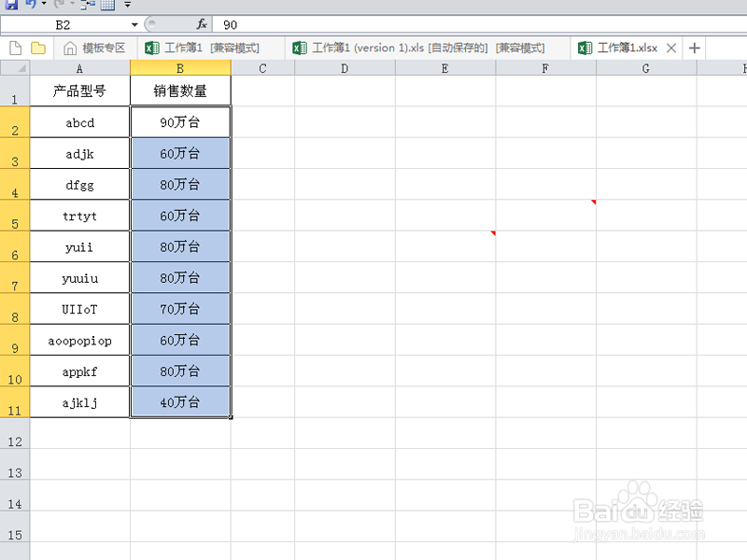Open the Name Box dropdown arrow
Screen dimensions: 747x560
134,25
